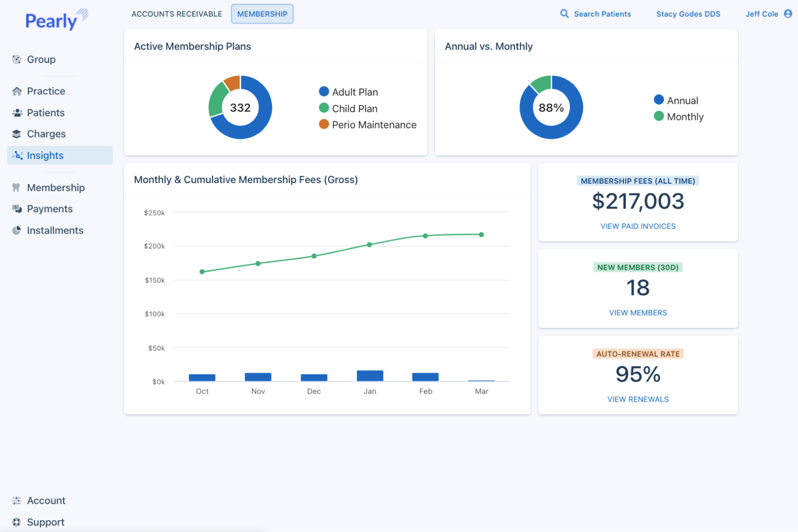Click the Membership Fees (All Time) label
Image resolution: width=798 pixels, height=532 pixels.
click(x=638, y=181)
